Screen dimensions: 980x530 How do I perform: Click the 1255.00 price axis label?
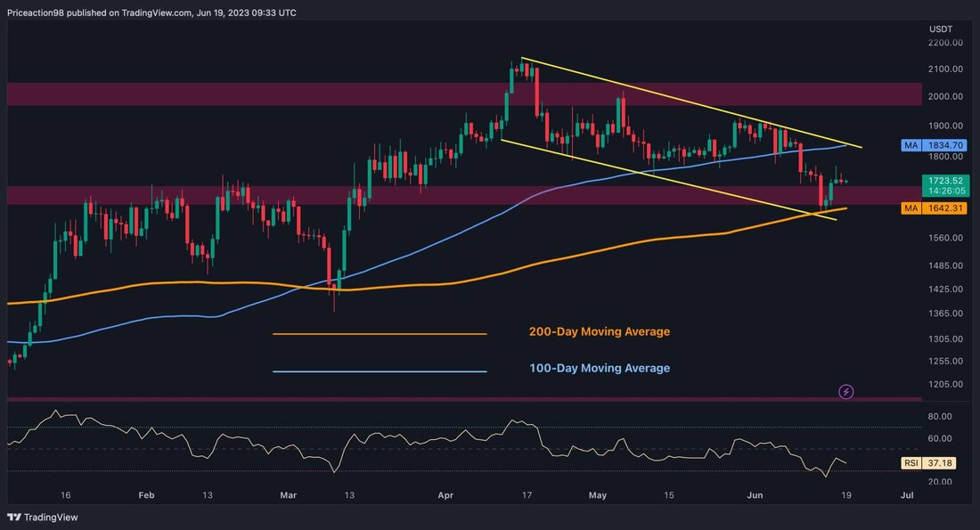tap(945, 361)
